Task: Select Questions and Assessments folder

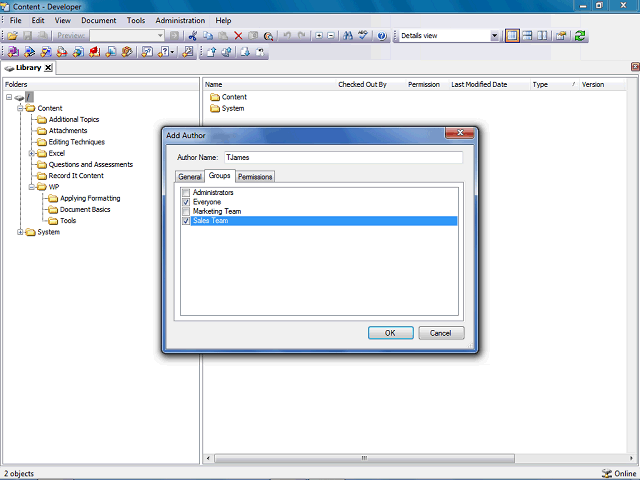Action: pos(91,164)
